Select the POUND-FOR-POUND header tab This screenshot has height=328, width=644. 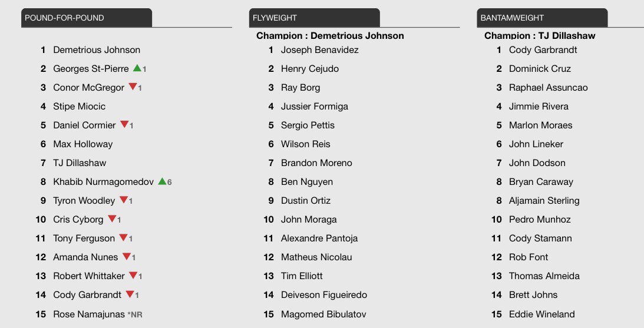[87, 18]
